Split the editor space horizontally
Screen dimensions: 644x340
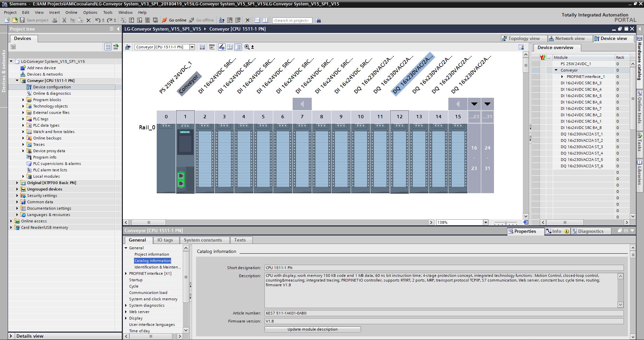click(x=257, y=20)
